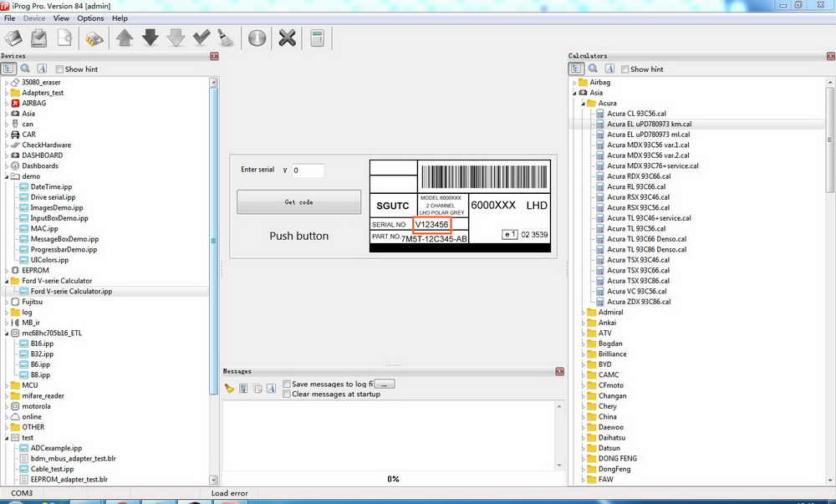Open the Help menu

120,18
